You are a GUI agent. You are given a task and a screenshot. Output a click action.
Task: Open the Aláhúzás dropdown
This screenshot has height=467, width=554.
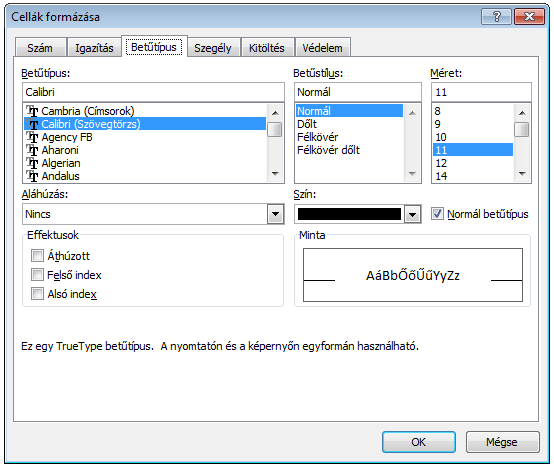click(276, 214)
